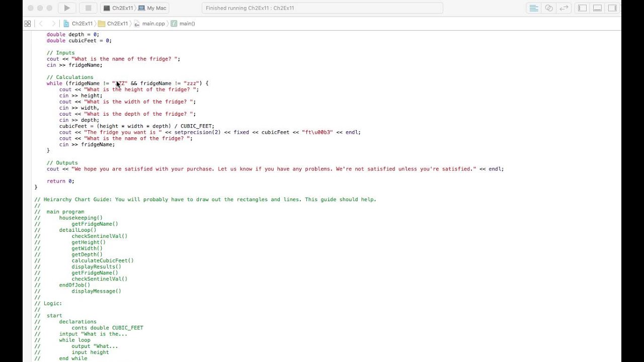This screenshot has height=362, width=644.
Task: Click "double depth = 0;" declaration
Action: [x=73, y=35]
